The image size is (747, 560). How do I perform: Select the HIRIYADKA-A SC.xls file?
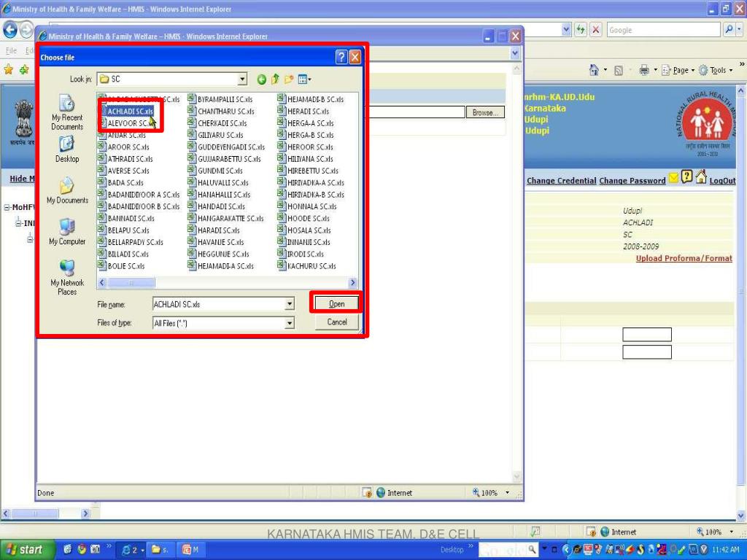[x=311, y=183]
